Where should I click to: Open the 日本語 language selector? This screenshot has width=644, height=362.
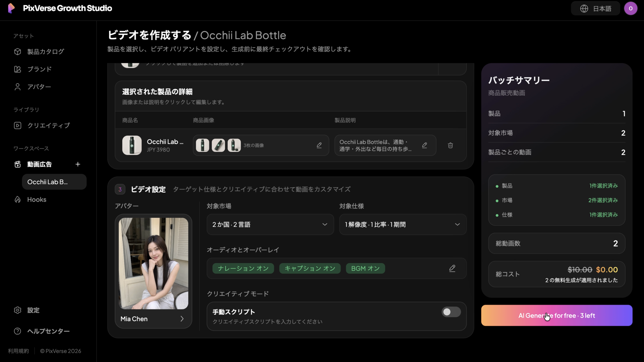coord(595,9)
